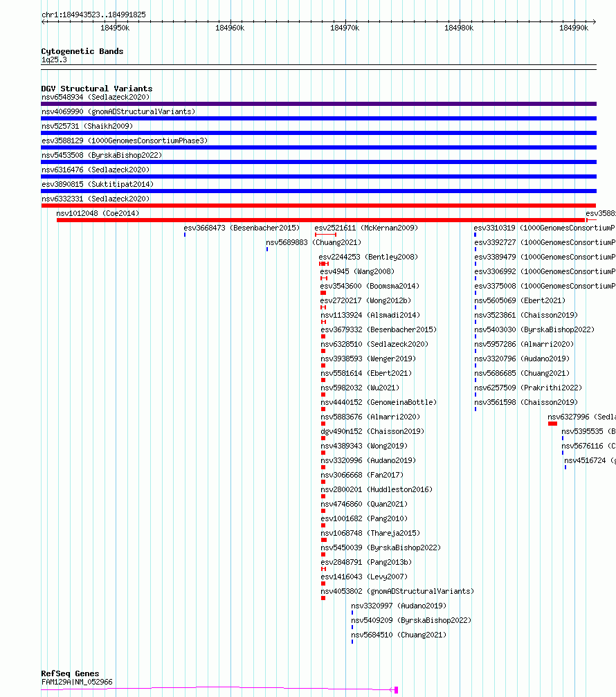The width and height of the screenshot is (616, 697).
Task: Select nsv5453508 (ByrskaBishop2022) variant label
Action: pos(102,155)
